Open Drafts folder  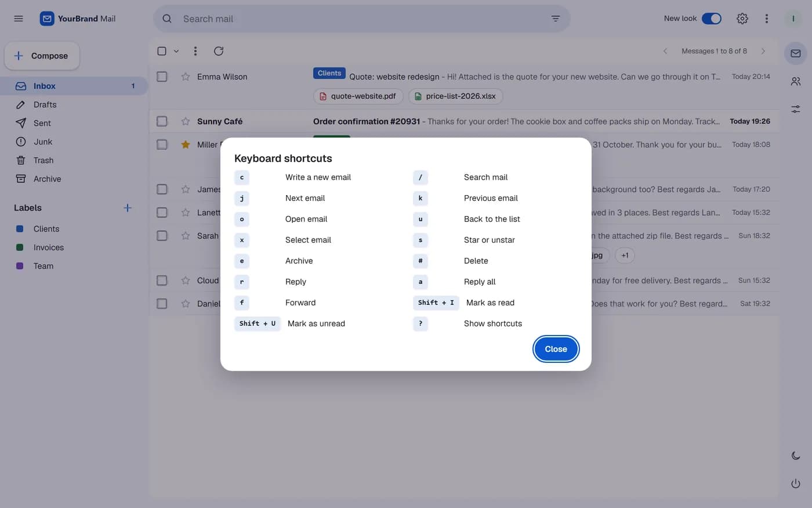click(x=74, y=105)
